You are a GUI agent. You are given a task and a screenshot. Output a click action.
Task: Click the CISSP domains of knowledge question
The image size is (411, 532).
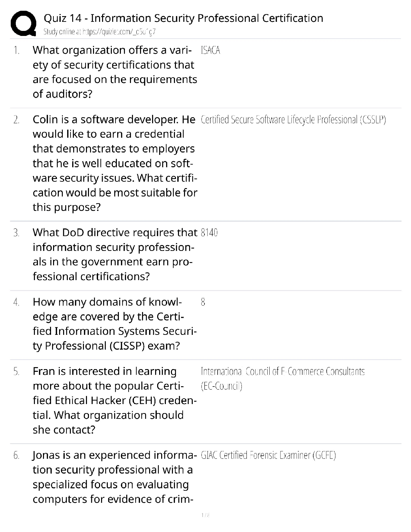(115, 324)
